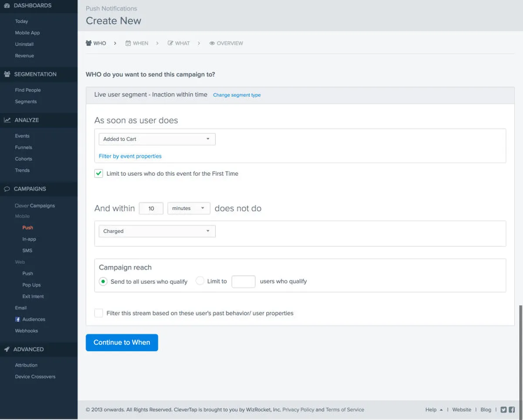This screenshot has height=420, width=523.
Task: Expand the minutes time unit dropdown
Action: tap(189, 208)
